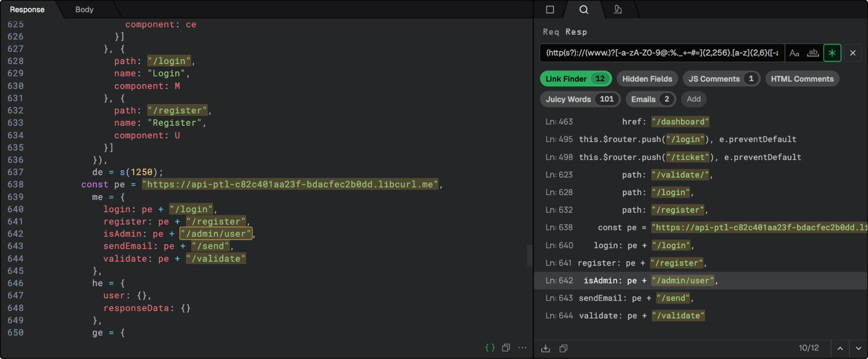The image size is (868, 359).
Task: Copy search results using the copy icon
Action: click(x=563, y=349)
